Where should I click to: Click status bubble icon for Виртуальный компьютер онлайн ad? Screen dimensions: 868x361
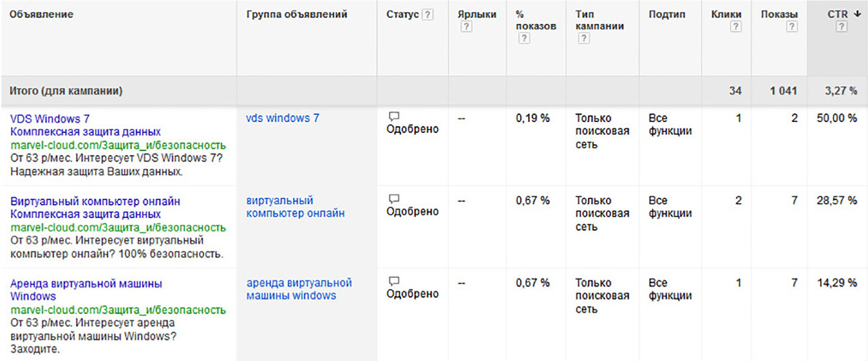pos(394,199)
